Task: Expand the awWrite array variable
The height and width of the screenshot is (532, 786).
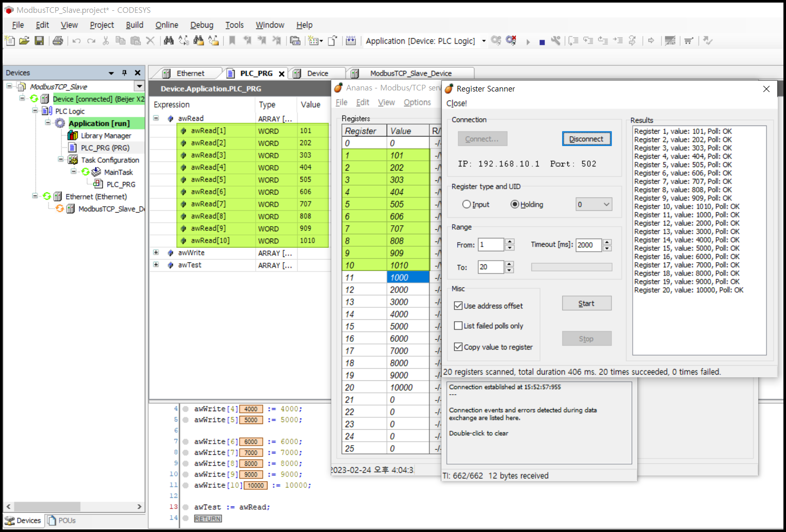Action: point(156,252)
